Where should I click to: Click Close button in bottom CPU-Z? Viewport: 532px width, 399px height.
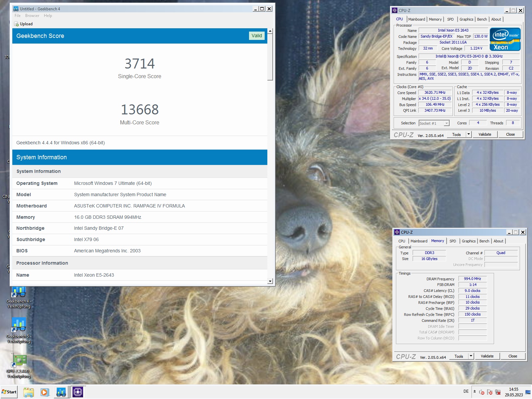[513, 356]
